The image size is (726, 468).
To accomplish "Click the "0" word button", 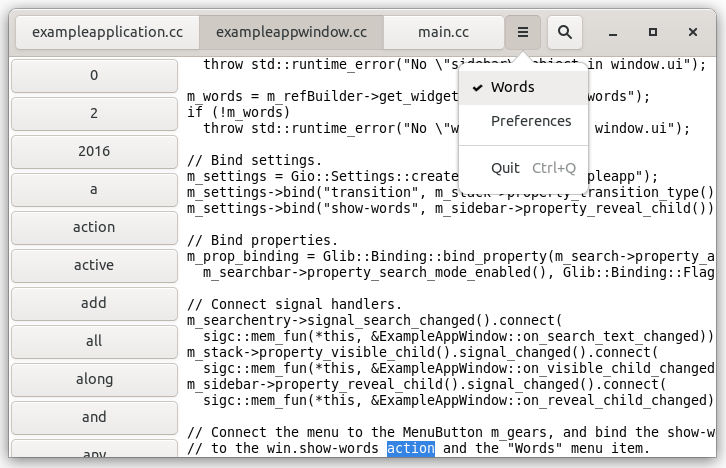I will [94, 76].
